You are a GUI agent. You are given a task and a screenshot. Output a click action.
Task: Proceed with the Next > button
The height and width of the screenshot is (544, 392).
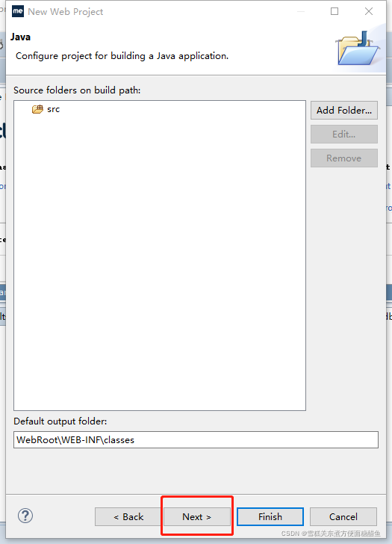click(197, 517)
